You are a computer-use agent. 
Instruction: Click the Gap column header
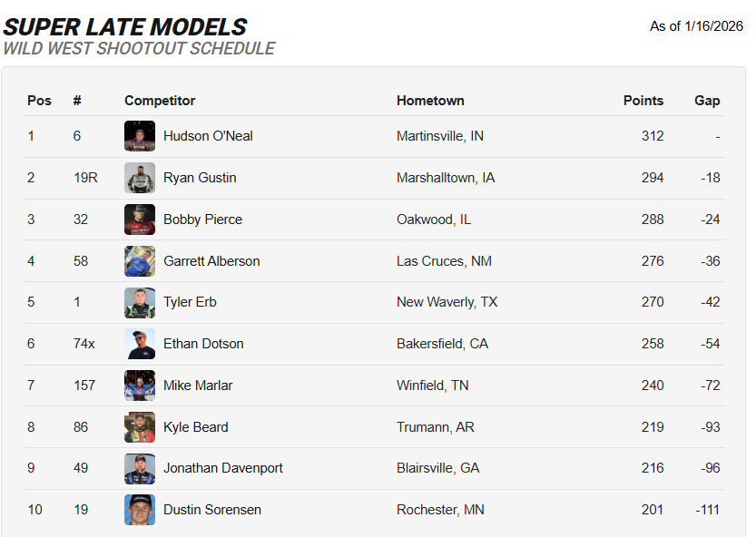click(x=707, y=101)
